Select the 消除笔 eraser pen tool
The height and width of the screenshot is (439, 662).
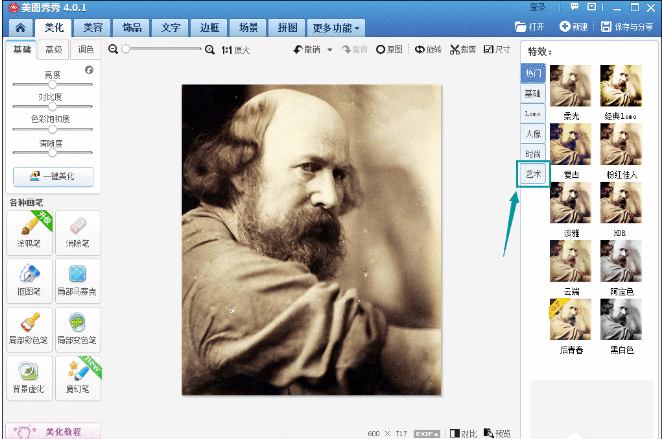tap(77, 231)
